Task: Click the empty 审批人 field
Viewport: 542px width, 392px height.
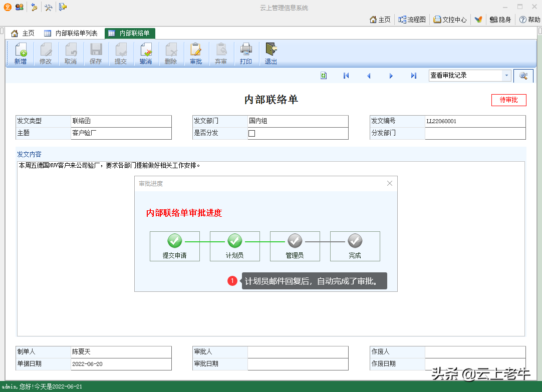Action: pyautogui.click(x=298, y=352)
